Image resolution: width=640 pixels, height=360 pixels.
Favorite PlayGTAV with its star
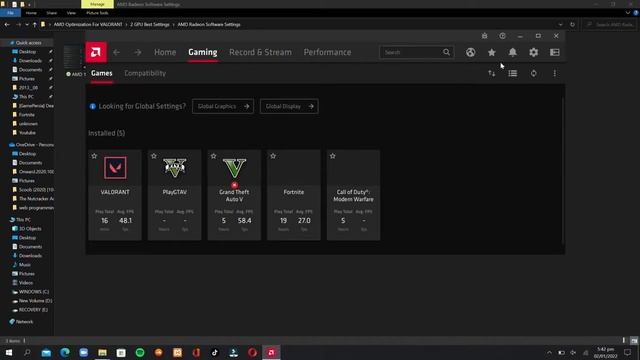[154, 156]
